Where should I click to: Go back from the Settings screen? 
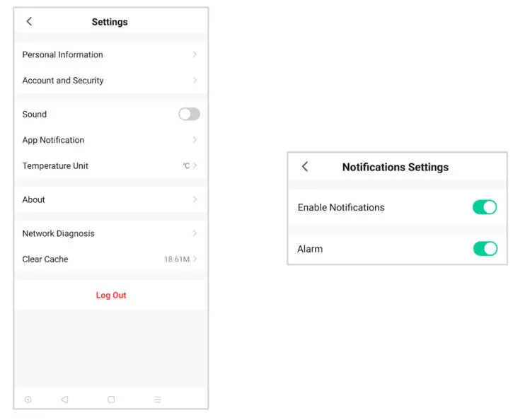(29, 22)
